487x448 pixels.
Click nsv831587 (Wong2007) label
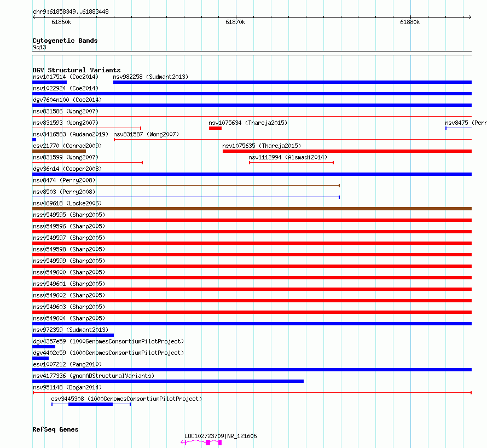[x=146, y=134]
